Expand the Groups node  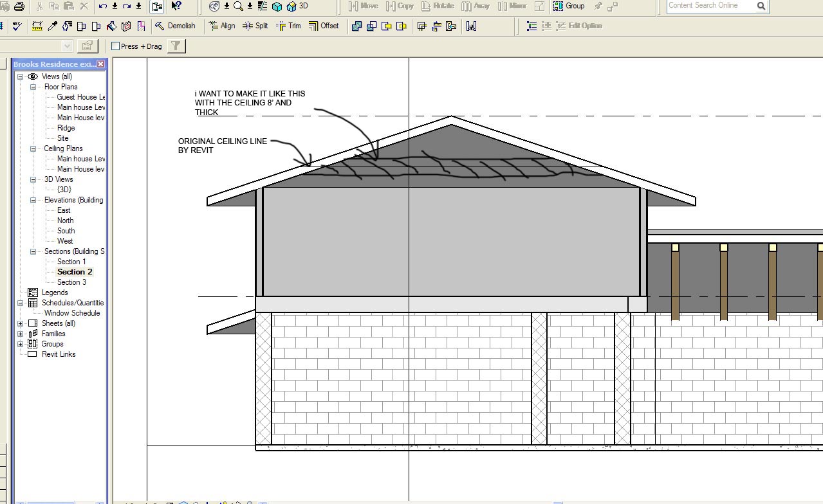20,344
